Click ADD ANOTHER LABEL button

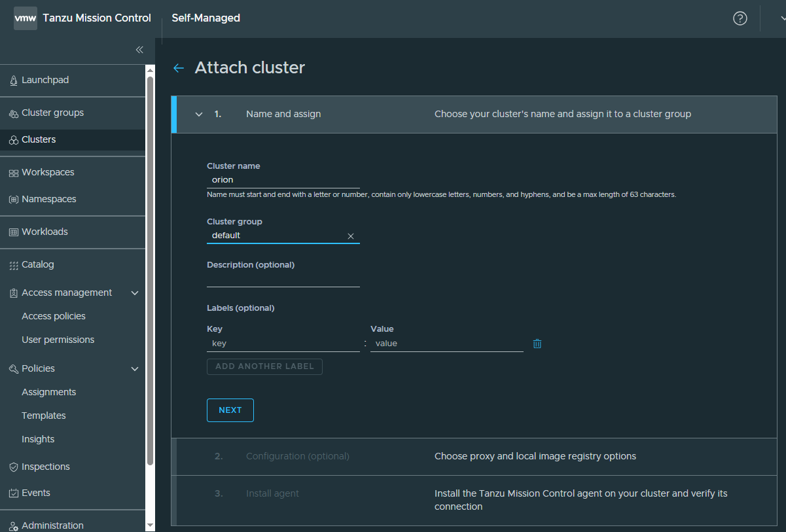[264, 366]
